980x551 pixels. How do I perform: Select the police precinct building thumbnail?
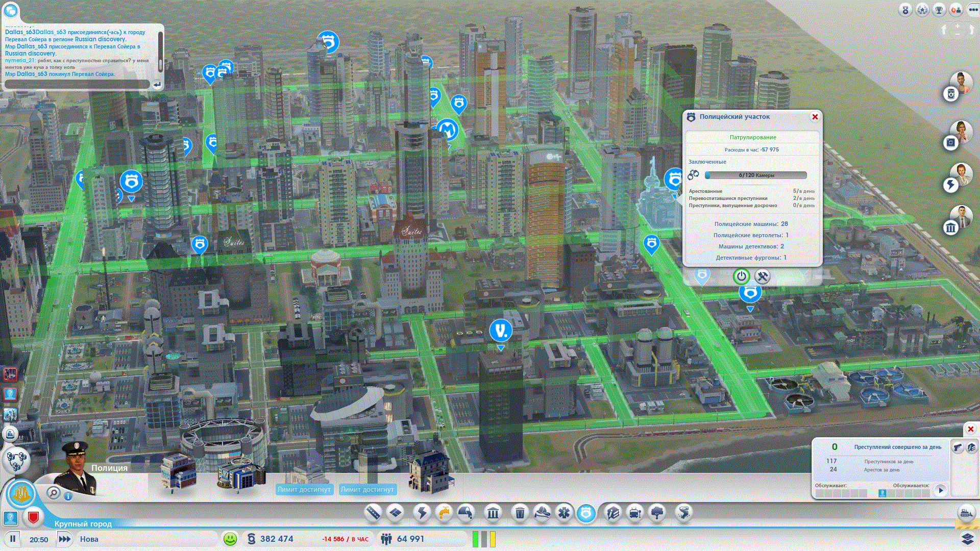tap(241, 475)
